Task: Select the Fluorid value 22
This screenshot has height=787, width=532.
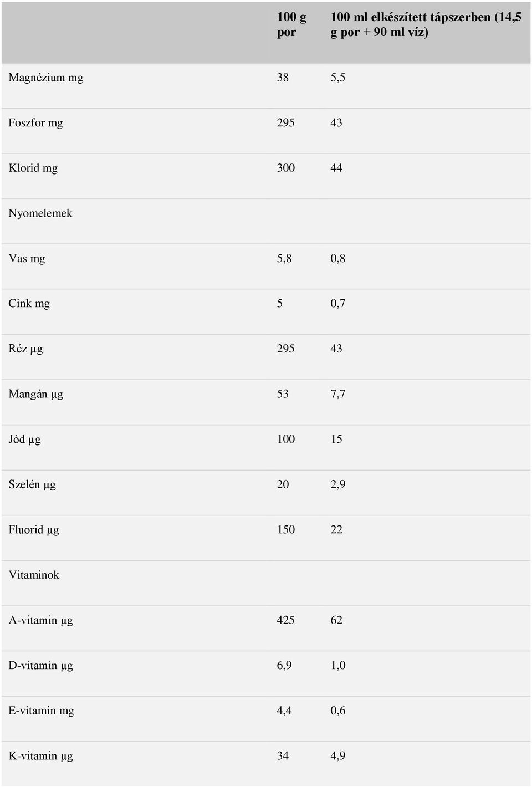Action: (x=336, y=530)
